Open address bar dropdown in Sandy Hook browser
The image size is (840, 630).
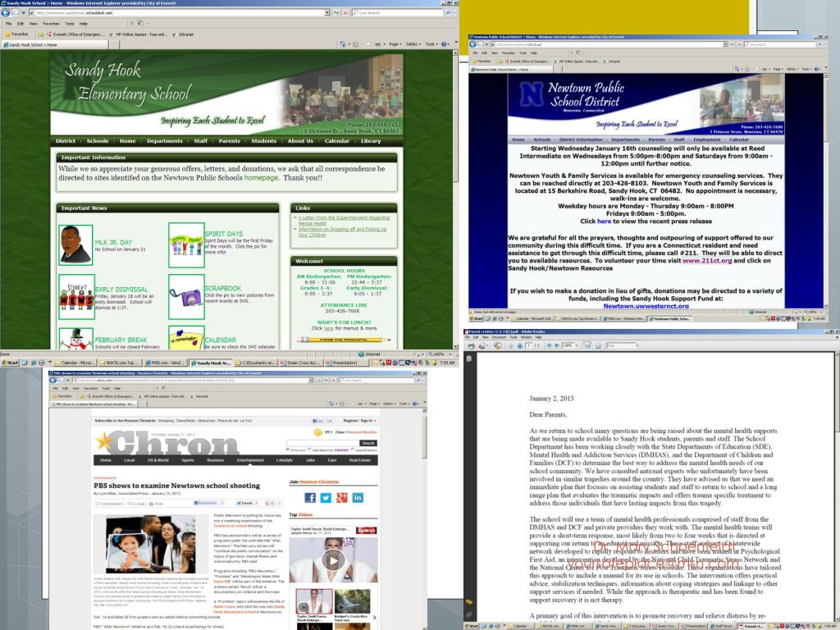(x=327, y=12)
